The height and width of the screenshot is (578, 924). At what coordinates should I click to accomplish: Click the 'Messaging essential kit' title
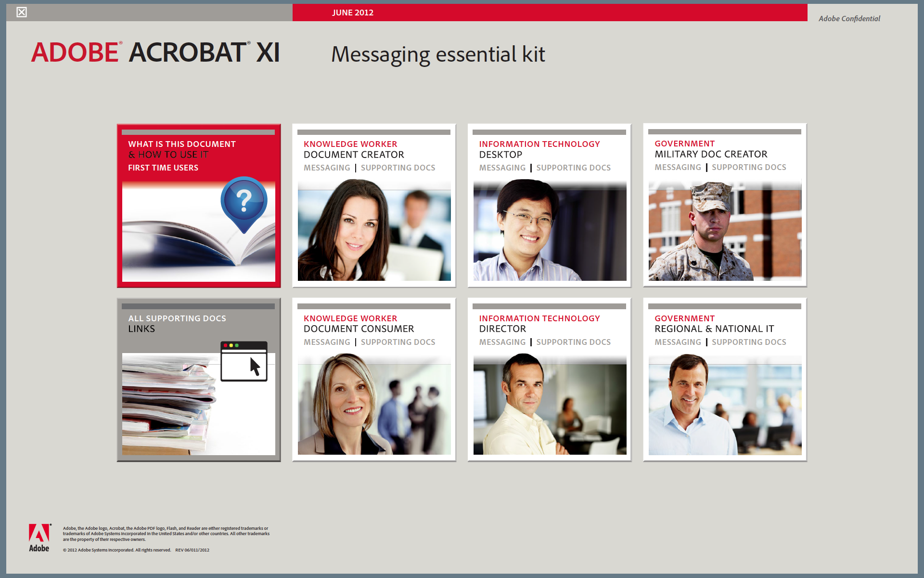click(438, 54)
